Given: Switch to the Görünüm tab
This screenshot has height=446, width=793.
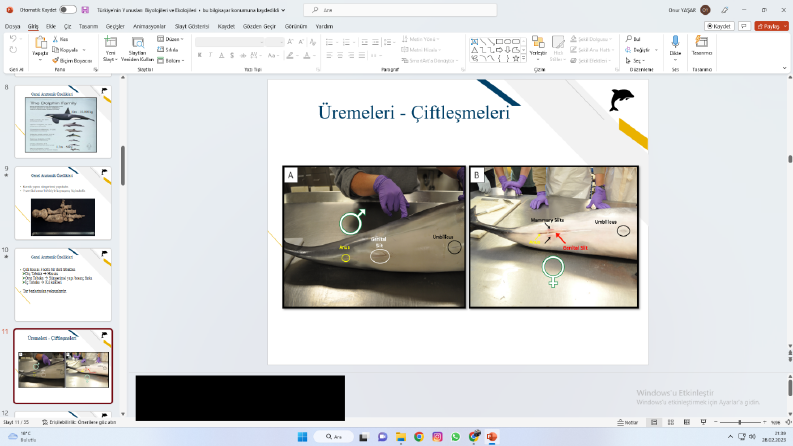Looking at the screenshot, I should 295,26.
